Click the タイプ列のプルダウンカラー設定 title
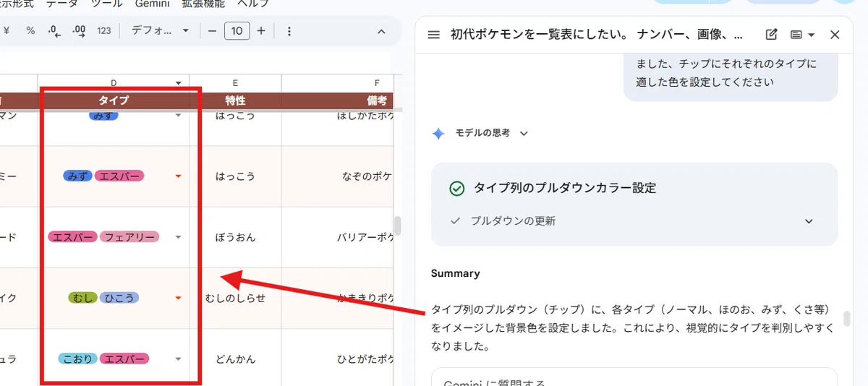Image resolution: width=868 pixels, height=386 pixels. pos(564,188)
